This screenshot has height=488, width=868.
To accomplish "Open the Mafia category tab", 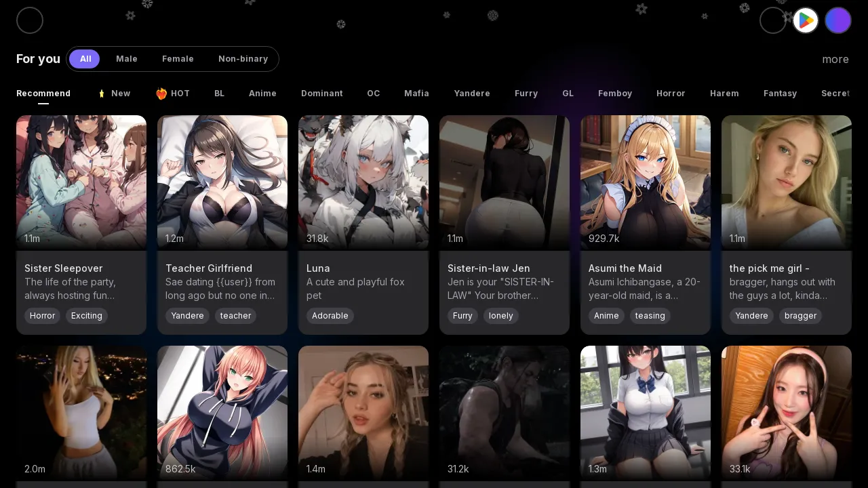I will coord(416,94).
